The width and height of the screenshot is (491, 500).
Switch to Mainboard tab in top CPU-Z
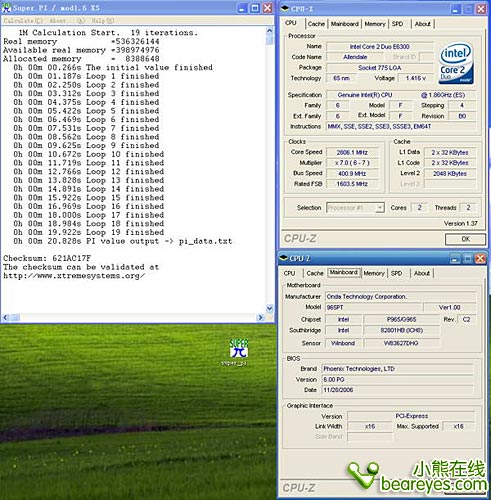coord(344,24)
